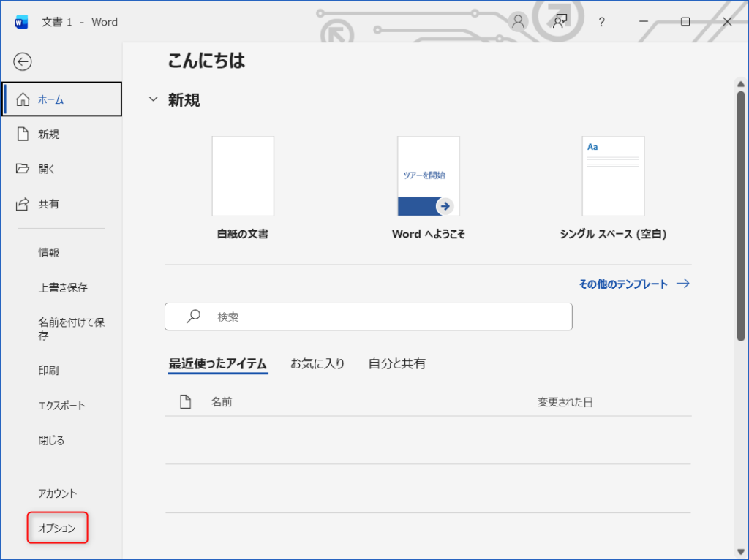The height and width of the screenshot is (560, 749).
Task: Collapse the 新規 section chevron
Action: pos(153,99)
